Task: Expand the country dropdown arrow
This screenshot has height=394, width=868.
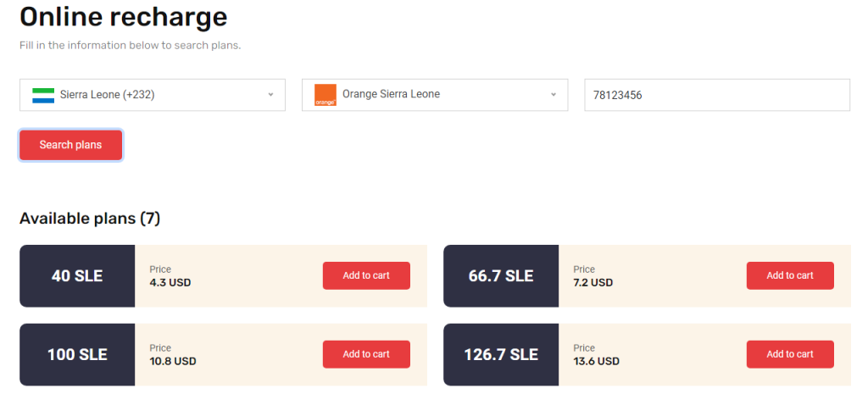Action: (x=270, y=95)
